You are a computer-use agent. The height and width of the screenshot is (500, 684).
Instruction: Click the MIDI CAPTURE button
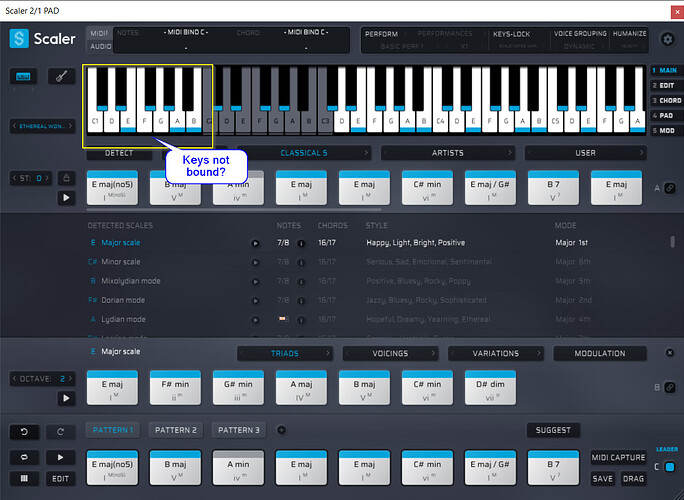(x=618, y=458)
